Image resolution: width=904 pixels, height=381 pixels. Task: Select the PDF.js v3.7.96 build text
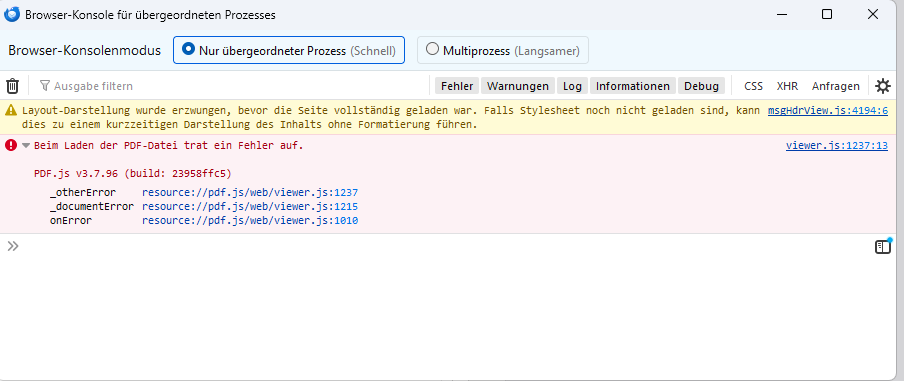133,173
